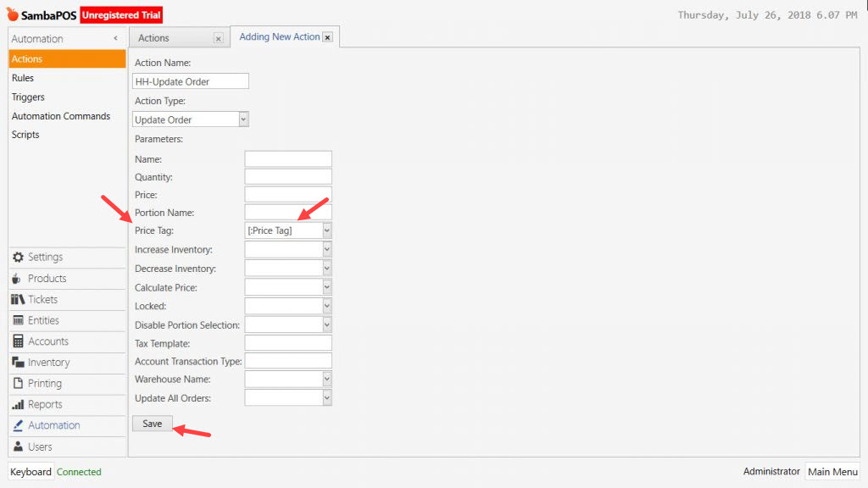Click the Inventory icon in sidebar
This screenshot has height=488, width=868.
coord(18,363)
